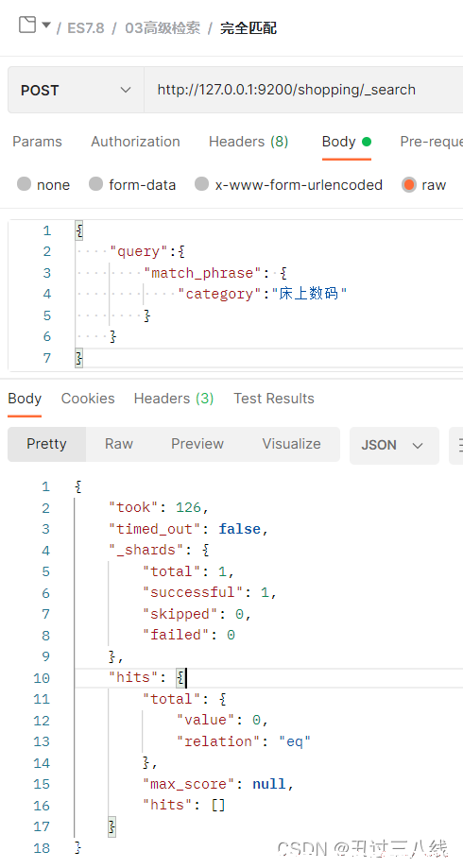Switch response view to Preview
The height and width of the screenshot is (868, 463).
pos(197,444)
